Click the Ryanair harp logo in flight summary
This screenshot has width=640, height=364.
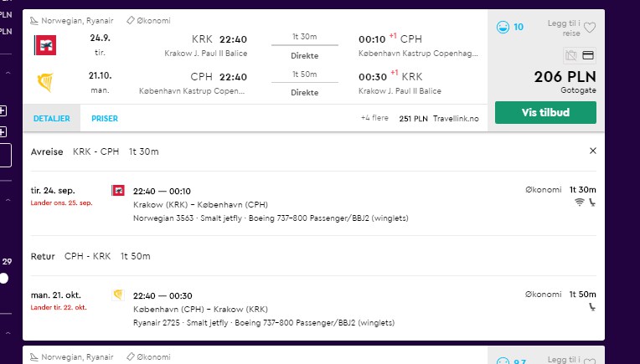click(45, 82)
